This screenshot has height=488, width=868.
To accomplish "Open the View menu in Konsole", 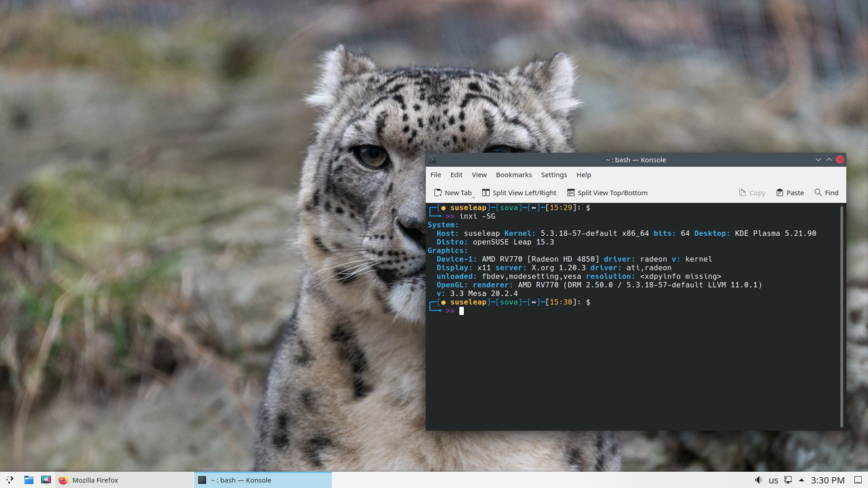I will [479, 175].
